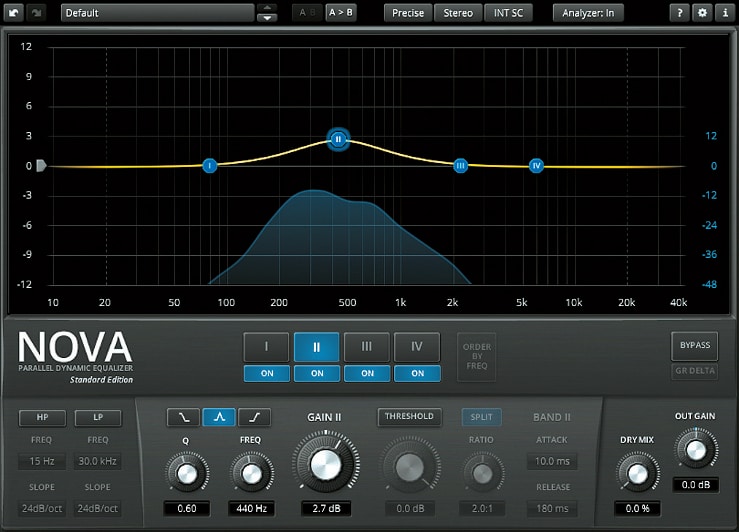Click Order By Freq button

click(x=476, y=357)
